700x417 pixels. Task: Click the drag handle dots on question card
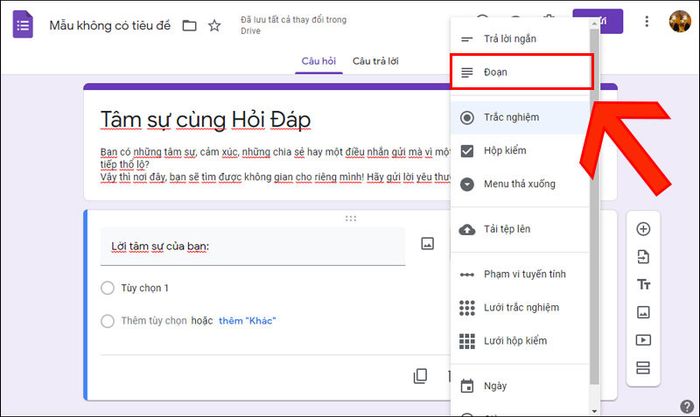tap(350, 218)
